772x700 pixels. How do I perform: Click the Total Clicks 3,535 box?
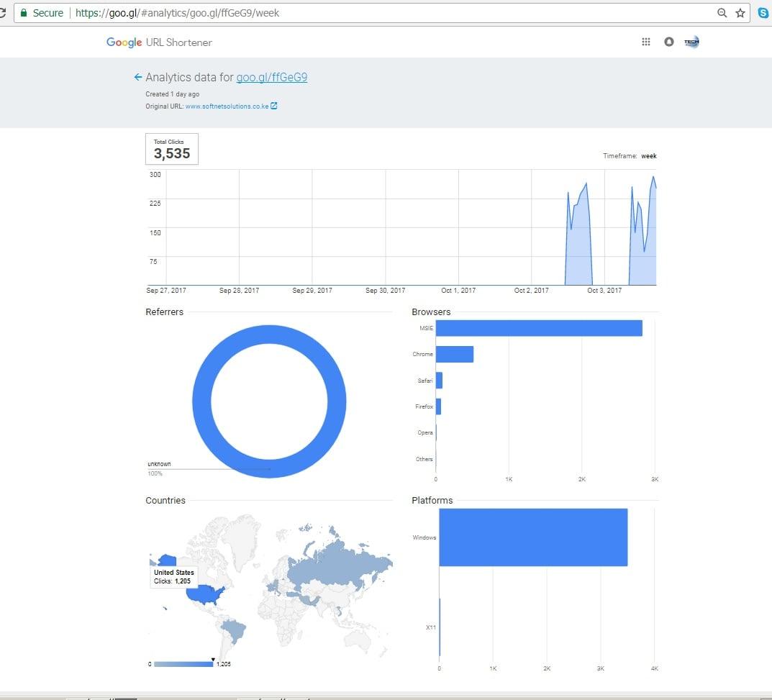tap(172, 149)
